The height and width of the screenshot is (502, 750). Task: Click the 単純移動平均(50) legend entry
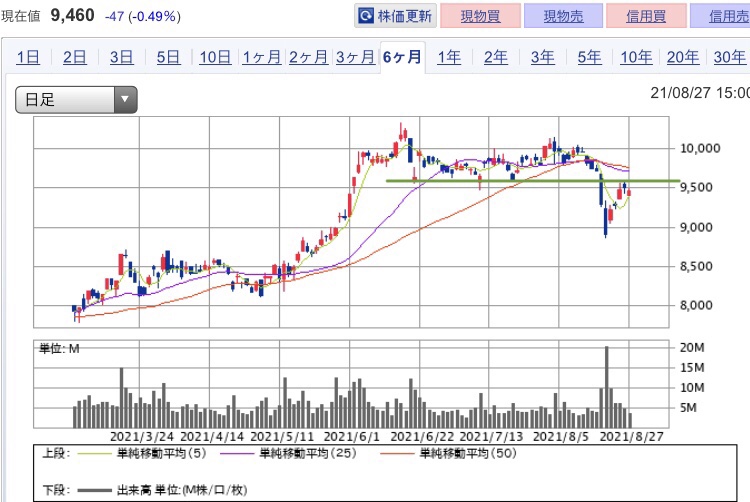(449, 453)
